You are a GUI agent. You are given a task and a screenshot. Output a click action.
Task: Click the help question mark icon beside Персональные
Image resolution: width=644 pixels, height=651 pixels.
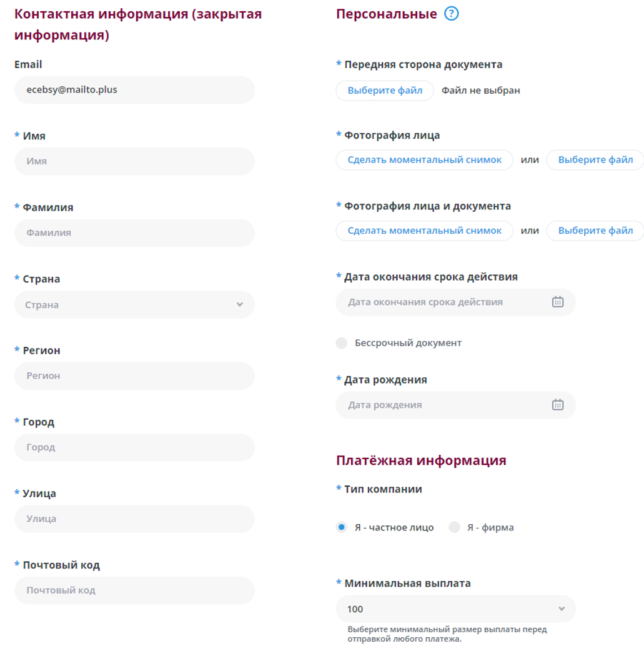point(451,14)
